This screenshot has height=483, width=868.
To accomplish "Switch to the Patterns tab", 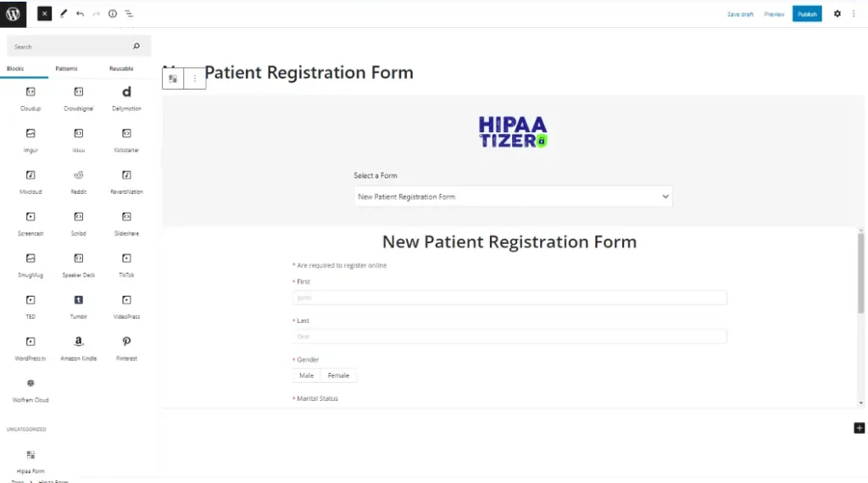I will pyautogui.click(x=66, y=69).
